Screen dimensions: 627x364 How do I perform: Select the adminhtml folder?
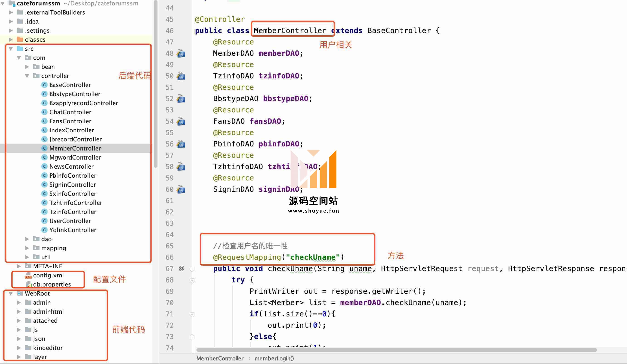coord(48,312)
